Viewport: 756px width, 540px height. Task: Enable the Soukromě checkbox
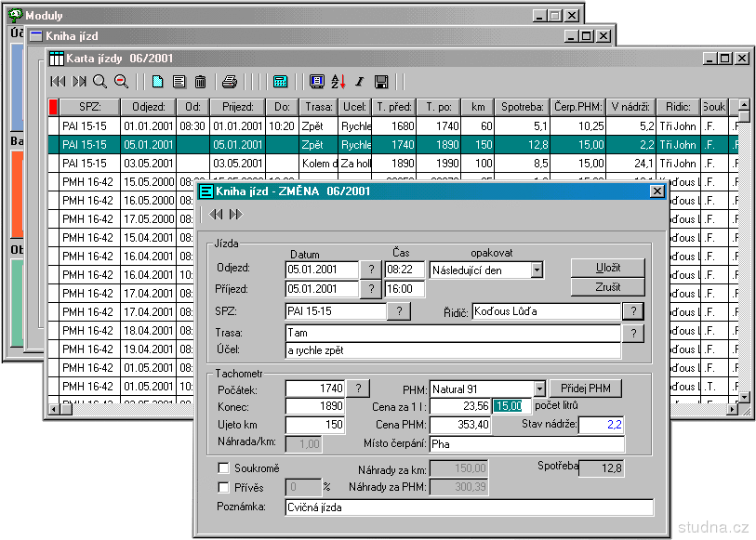click(x=223, y=468)
